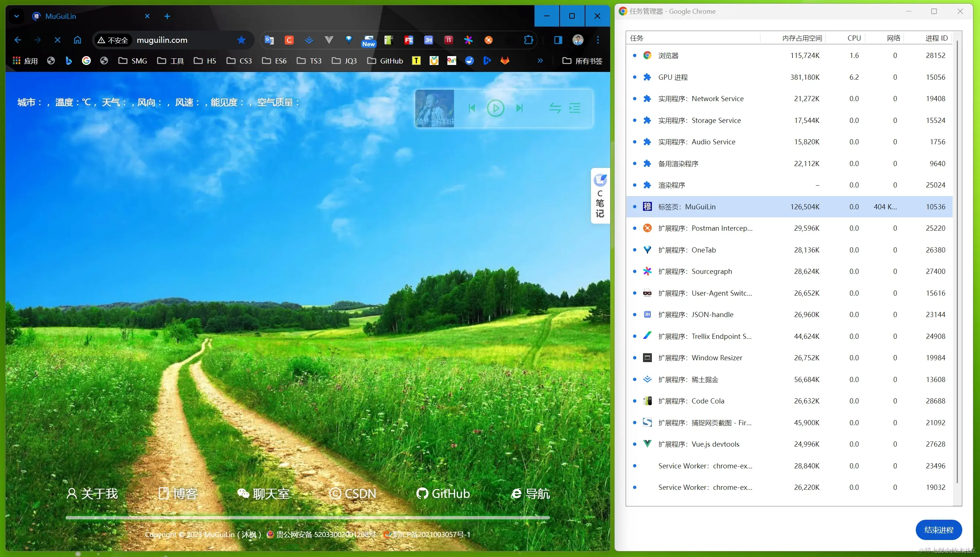
Task: Open the CSDN link on the page
Action: pos(352,494)
